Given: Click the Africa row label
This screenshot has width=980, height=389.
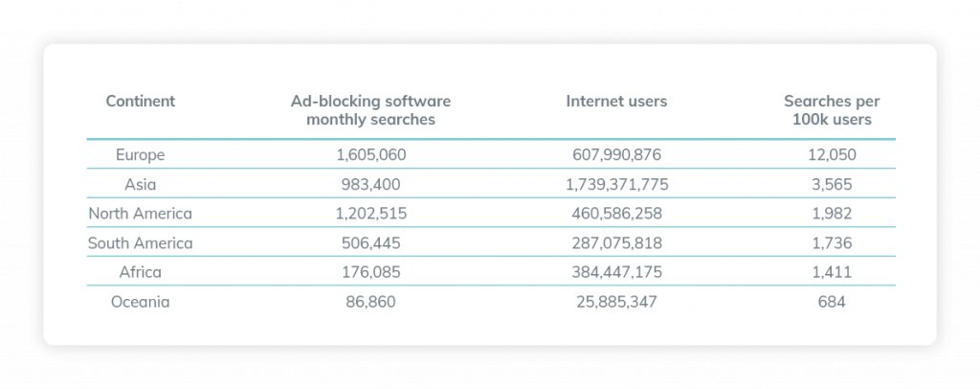Looking at the screenshot, I should [x=140, y=272].
